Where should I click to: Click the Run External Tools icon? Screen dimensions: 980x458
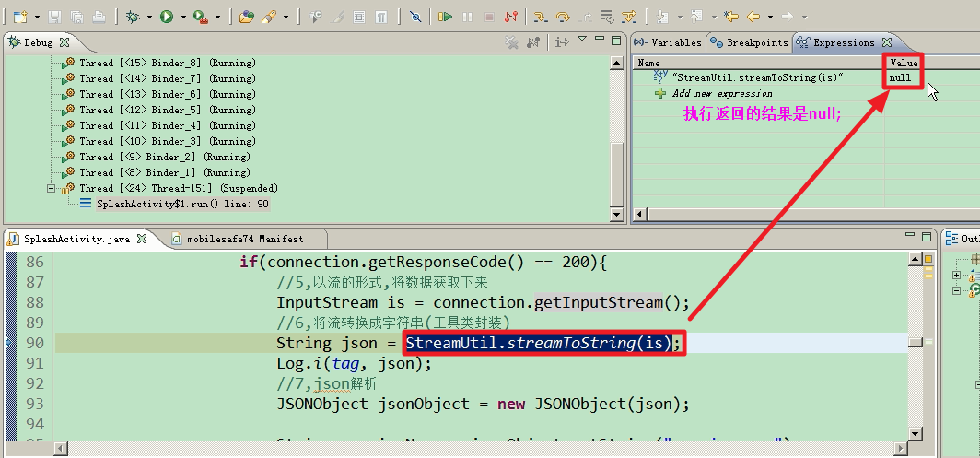[x=201, y=17]
